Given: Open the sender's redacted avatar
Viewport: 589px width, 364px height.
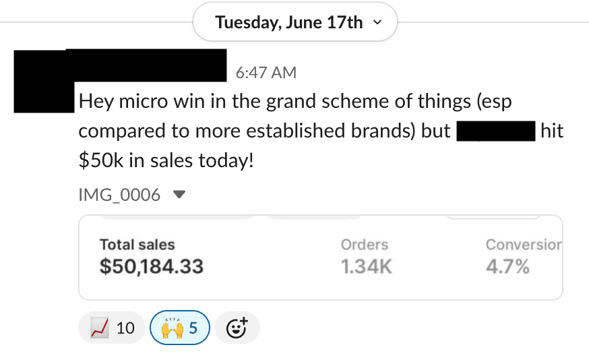Looking at the screenshot, I should [42, 81].
